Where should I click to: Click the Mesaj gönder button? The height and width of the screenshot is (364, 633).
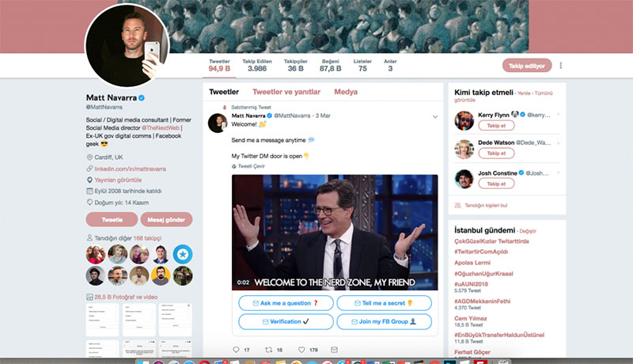166,219
